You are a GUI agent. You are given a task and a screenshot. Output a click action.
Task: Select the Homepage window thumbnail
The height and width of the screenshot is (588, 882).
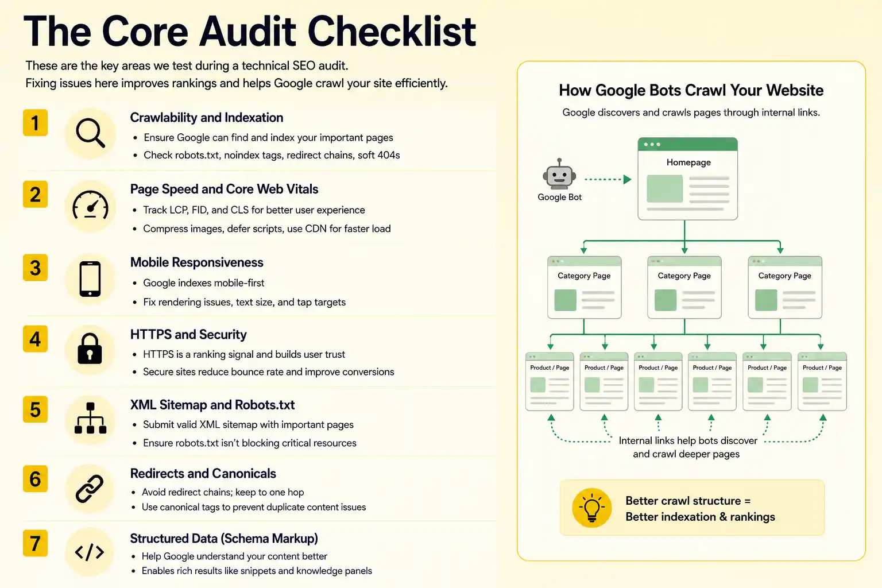[687, 179]
